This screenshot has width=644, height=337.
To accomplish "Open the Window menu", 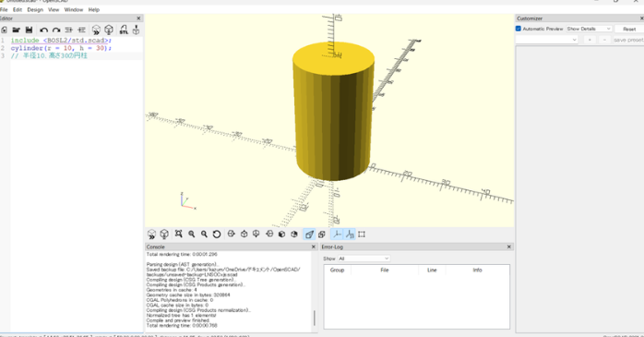I will click(74, 9).
